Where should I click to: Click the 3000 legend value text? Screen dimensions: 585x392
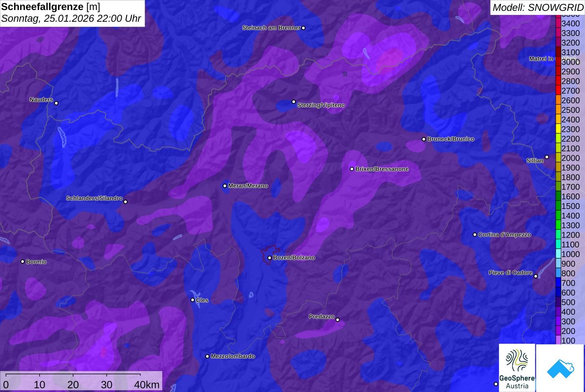(x=570, y=62)
